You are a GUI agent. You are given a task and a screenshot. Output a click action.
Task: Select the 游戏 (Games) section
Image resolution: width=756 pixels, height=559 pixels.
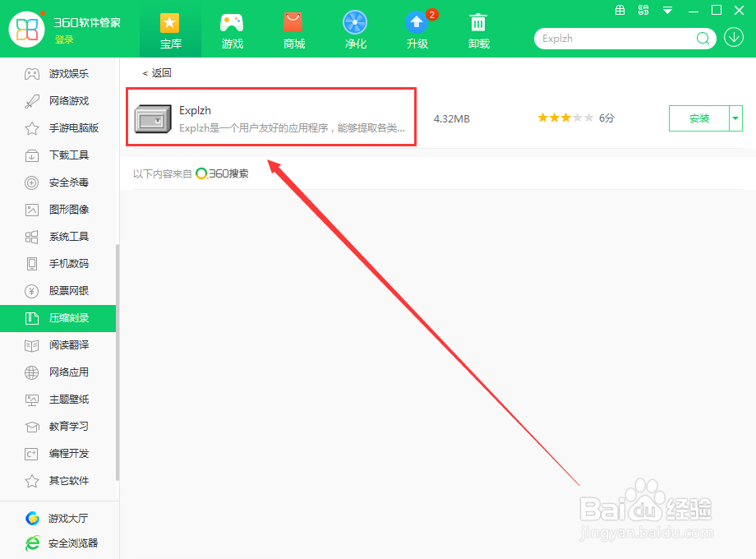pos(232,30)
